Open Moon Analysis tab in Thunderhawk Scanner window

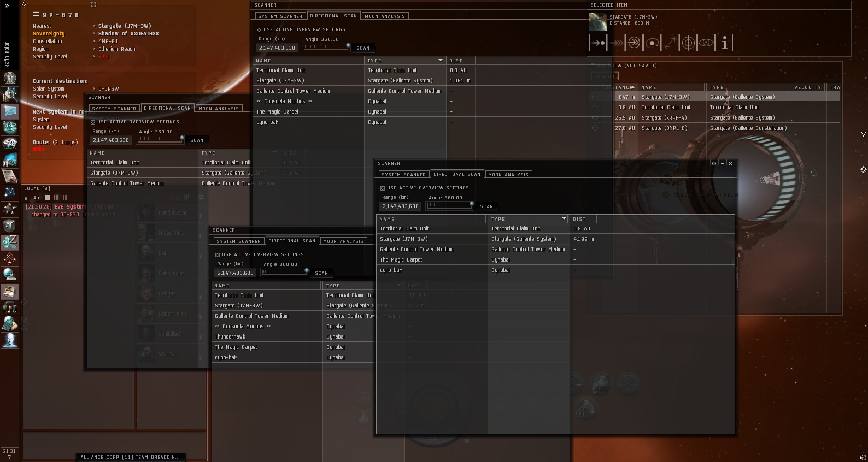tap(343, 241)
